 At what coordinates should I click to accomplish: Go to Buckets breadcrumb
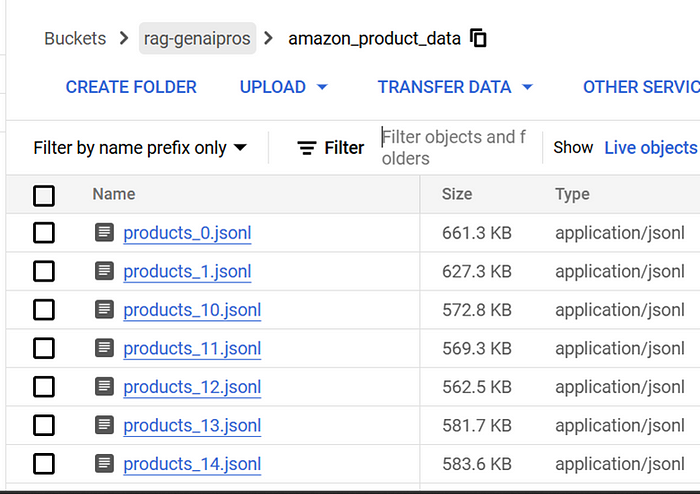75,39
